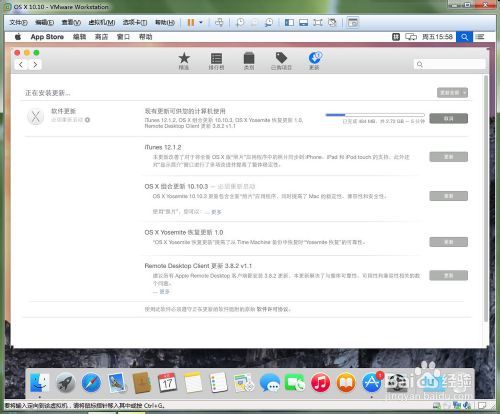
Task: Open Notification Center in Mac menu bar
Action: [480, 37]
